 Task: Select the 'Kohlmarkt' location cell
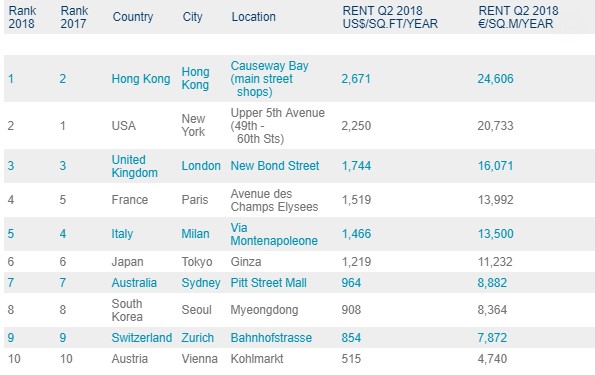pyautogui.click(x=257, y=359)
